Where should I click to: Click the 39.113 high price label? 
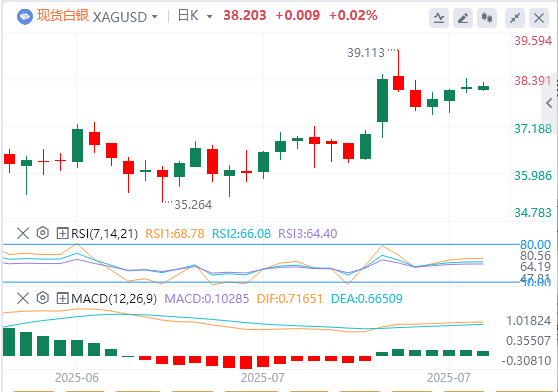[366, 53]
